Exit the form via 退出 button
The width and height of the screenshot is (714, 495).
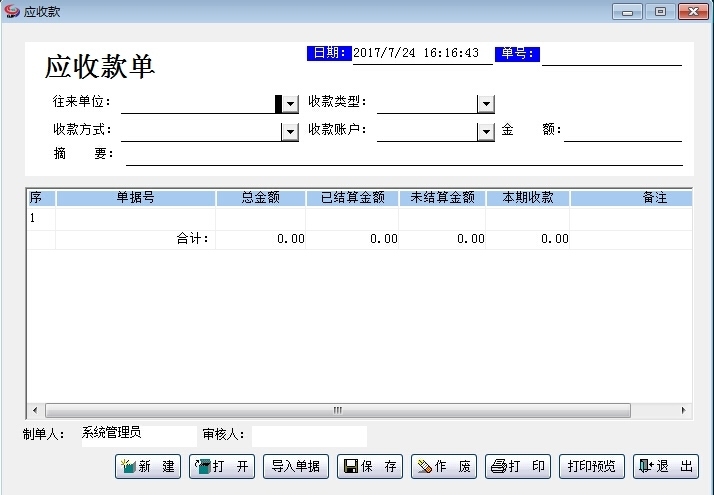pyautogui.click(x=666, y=466)
